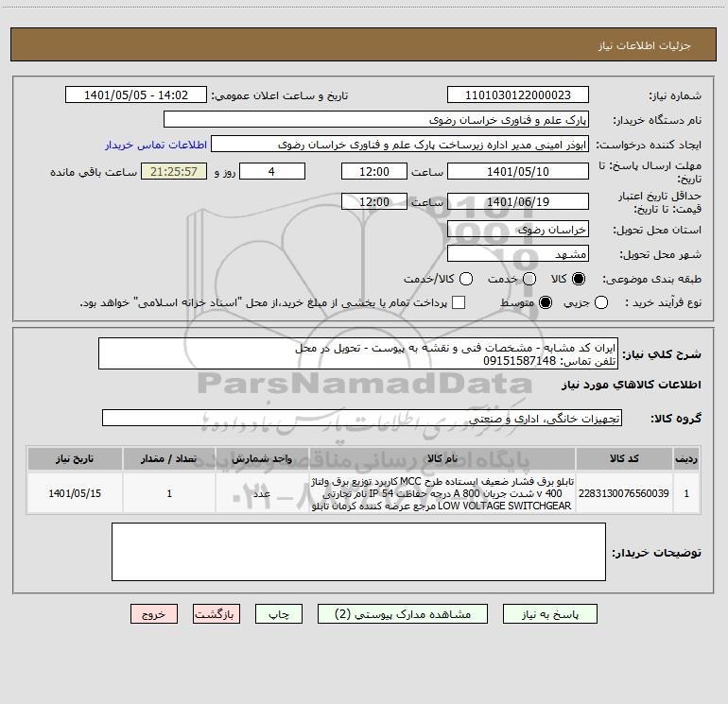Click the response deadline time field 12:00
728x704 pixels.
click(x=374, y=171)
